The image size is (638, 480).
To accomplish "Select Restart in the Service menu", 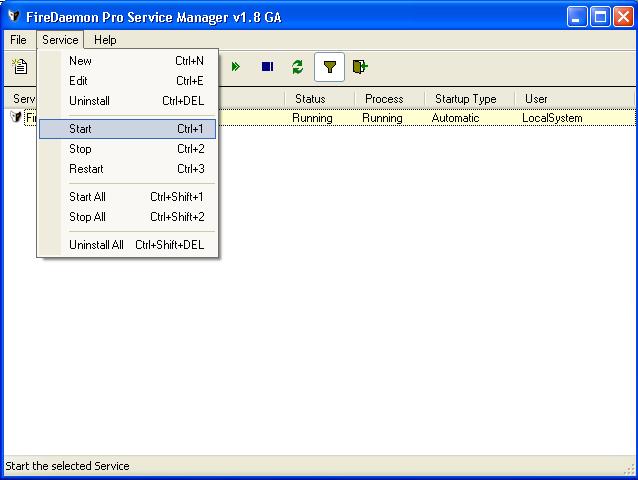I will tap(127, 169).
